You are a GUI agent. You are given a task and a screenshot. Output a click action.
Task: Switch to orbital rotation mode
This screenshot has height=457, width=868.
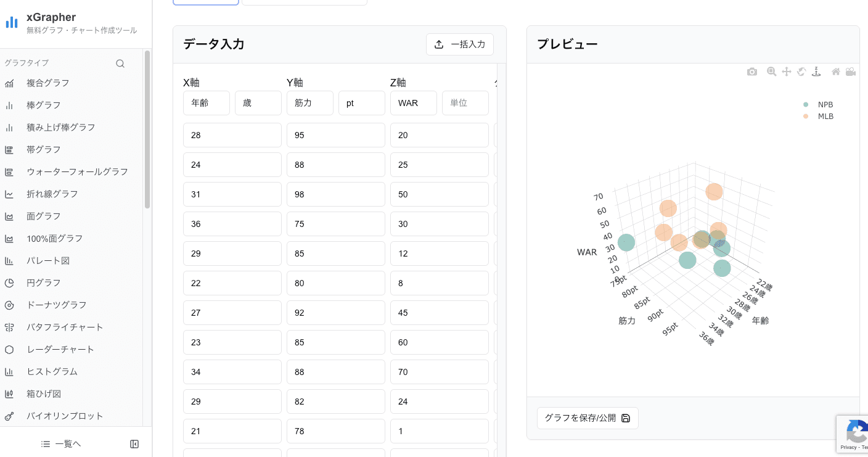coord(801,72)
